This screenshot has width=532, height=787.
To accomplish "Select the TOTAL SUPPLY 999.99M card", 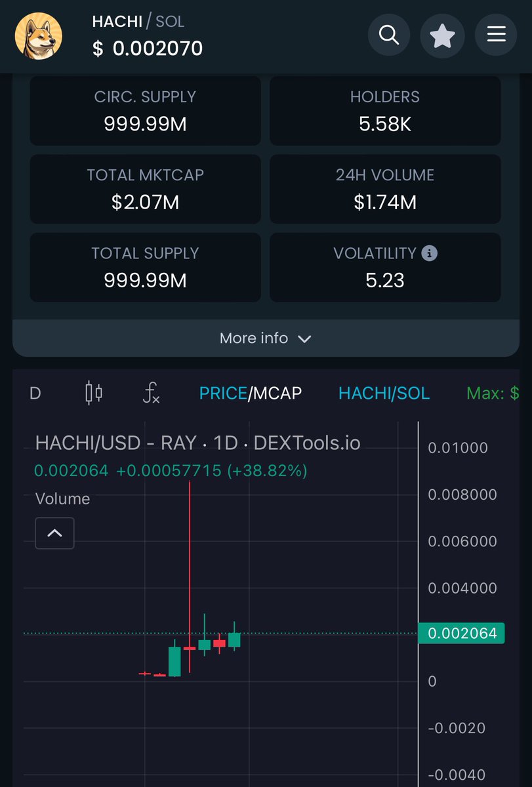I will [x=146, y=268].
